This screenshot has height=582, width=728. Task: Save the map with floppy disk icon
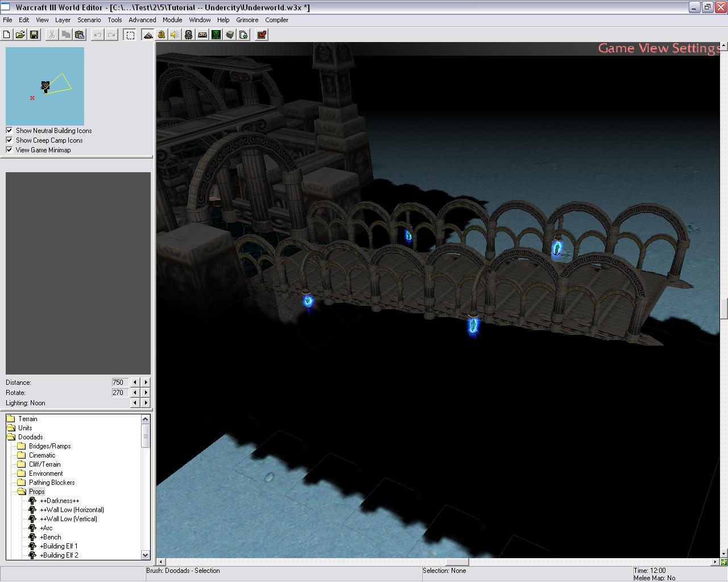(34, 35)
